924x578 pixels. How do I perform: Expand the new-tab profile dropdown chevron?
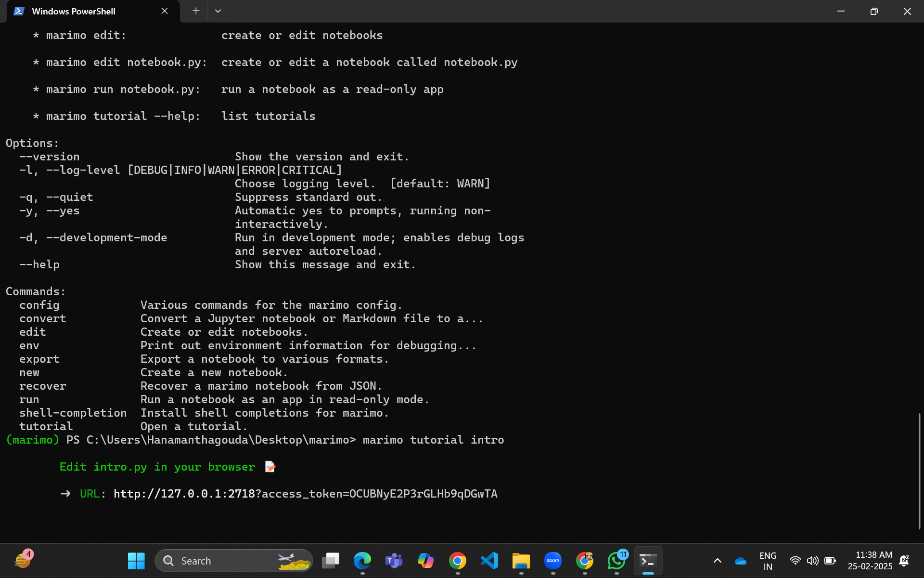pos(218,11)
